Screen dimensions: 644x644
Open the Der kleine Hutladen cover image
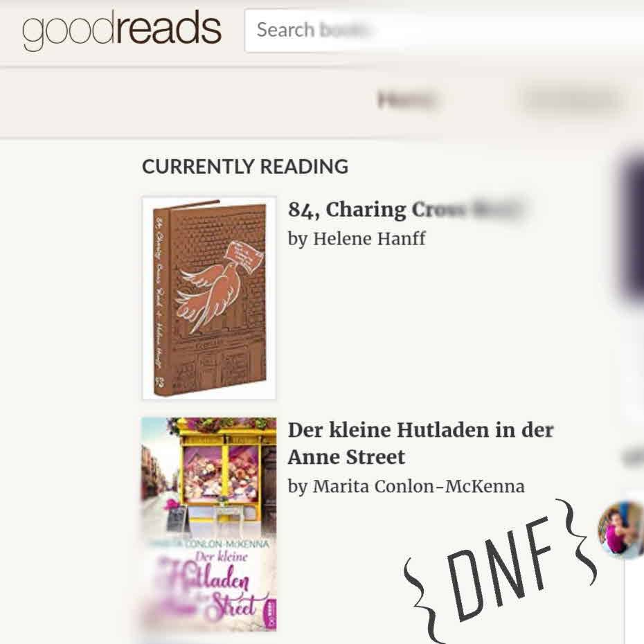[208, 524]
